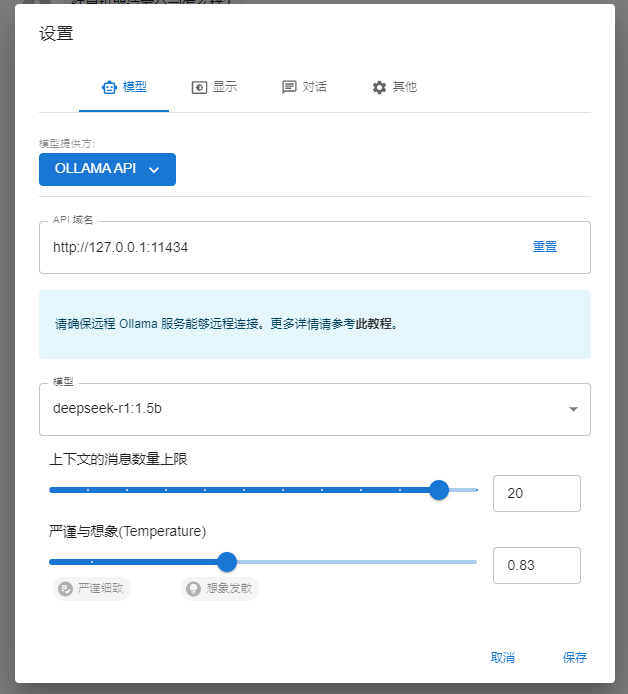Image resolution: width=628 pixels, height=694 pixels.
Task: Click the gear icon beside 其他
Action: coord(379,88)
